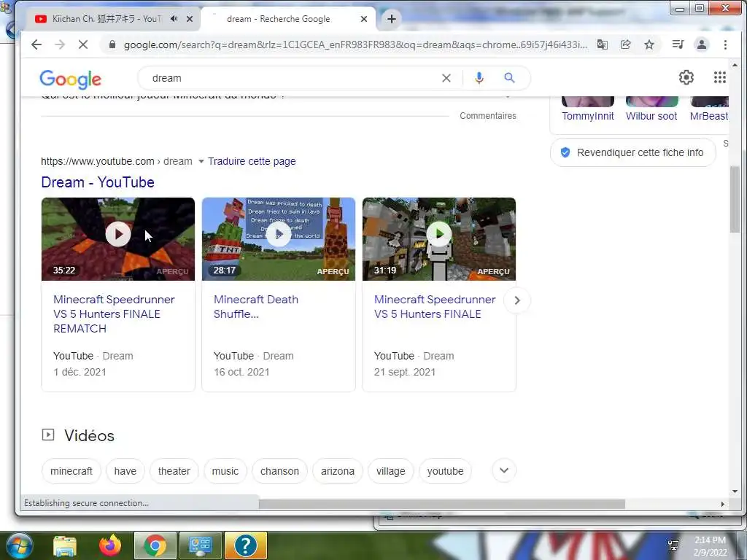Screen dimensions: 747x560
Task: Stop loading the page
Action: [x=83, y=44]
